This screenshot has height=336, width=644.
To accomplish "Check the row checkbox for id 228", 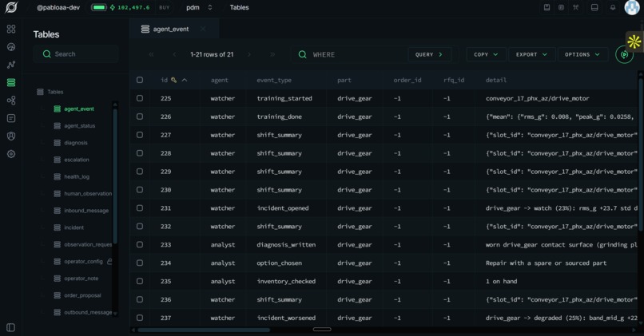I will coord(140,153).
